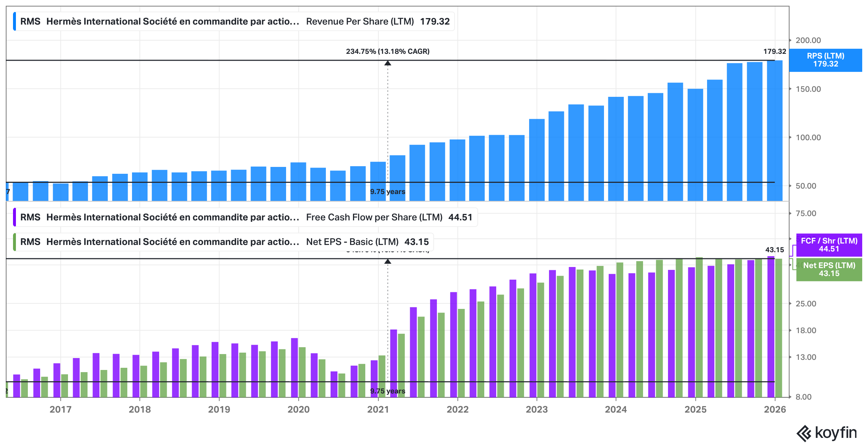
Task: Click the blue Revenue Per Share color swatch
Action: (x=14, y=22)
